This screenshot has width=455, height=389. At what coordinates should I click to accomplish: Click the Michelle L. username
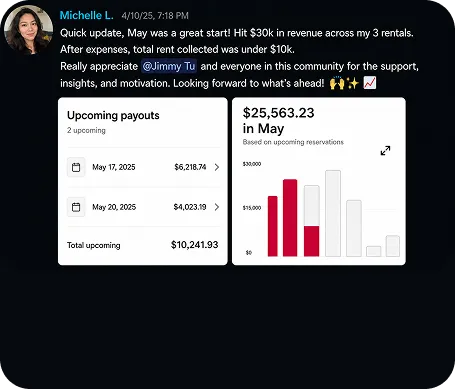(x=86, y=15)
